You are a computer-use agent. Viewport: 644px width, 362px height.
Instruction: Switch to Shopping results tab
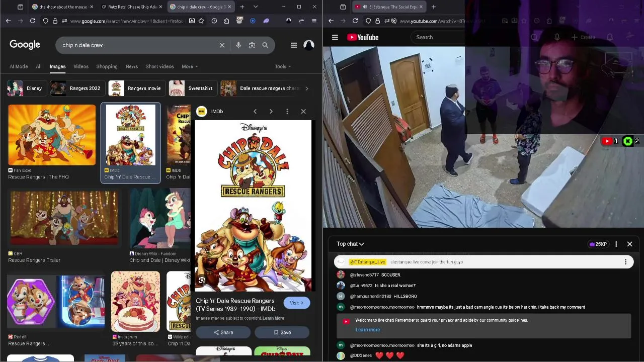pyautogui.click(x=107, y=66)
